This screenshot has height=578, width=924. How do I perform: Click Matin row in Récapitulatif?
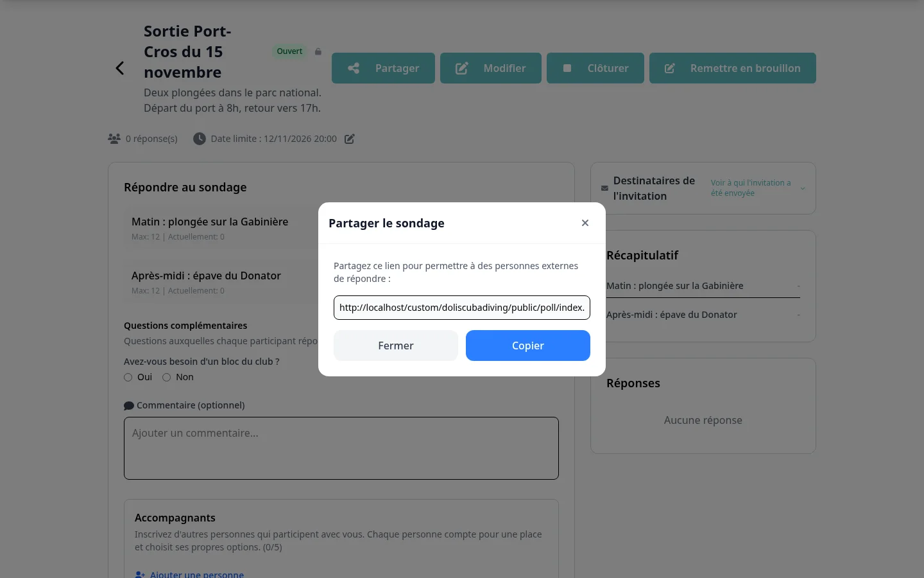point(703,286)
